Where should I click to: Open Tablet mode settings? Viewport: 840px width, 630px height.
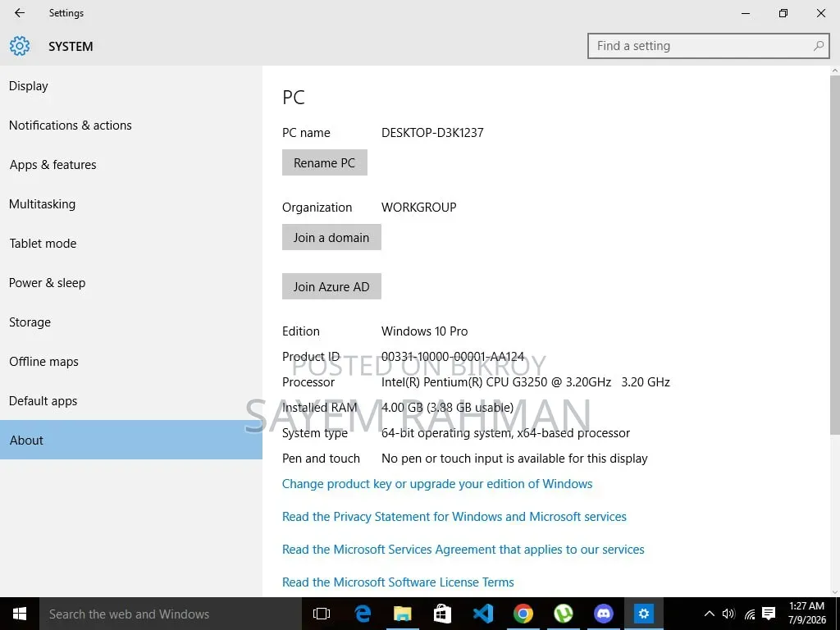[x=131, y=243]
